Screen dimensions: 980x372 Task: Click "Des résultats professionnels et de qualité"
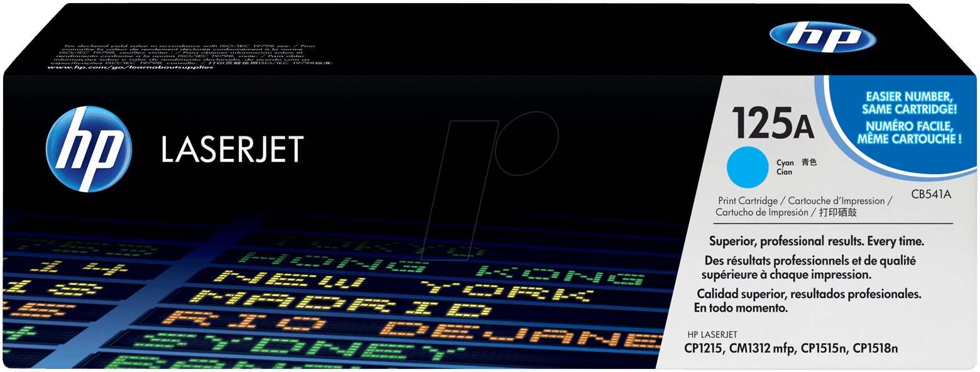click(x=809, y=260)
